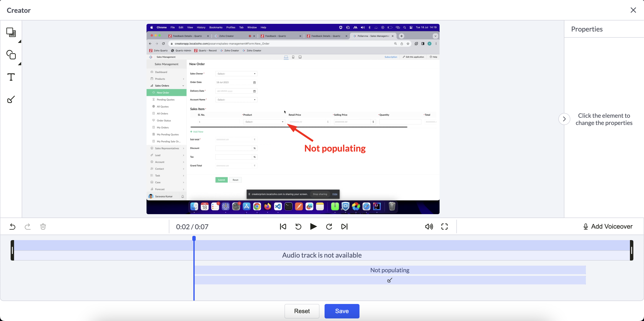
Task: Mute the video volume
Action: [x=429, y=226]
